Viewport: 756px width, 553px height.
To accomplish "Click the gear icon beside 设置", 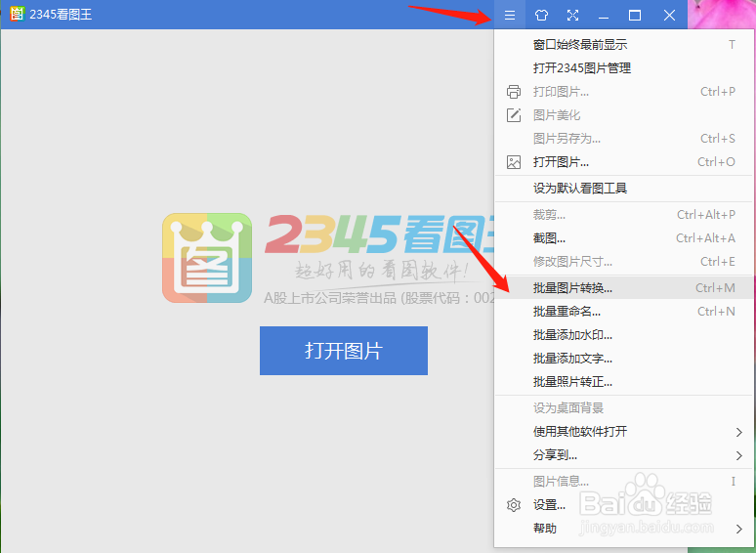I will coord(514,505).
